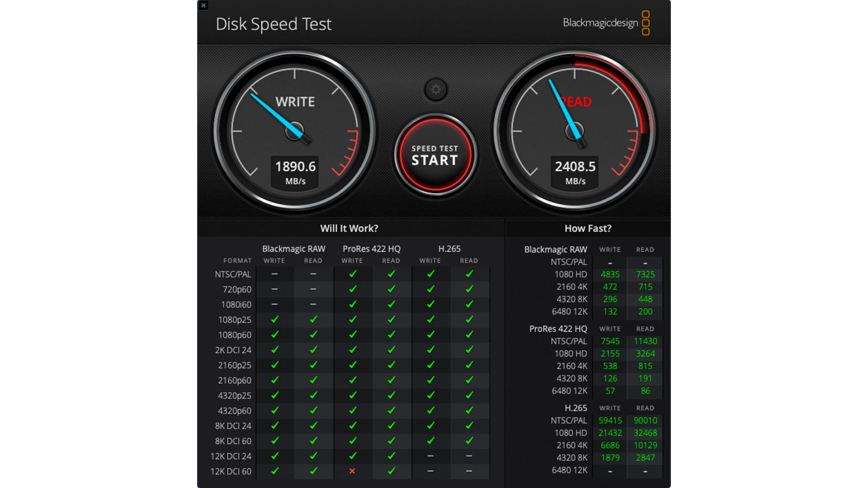Click Blackmagic RAW column header in Will It Work
The width and height of the screenshot is (868, 488).
[x=294, y=249]
